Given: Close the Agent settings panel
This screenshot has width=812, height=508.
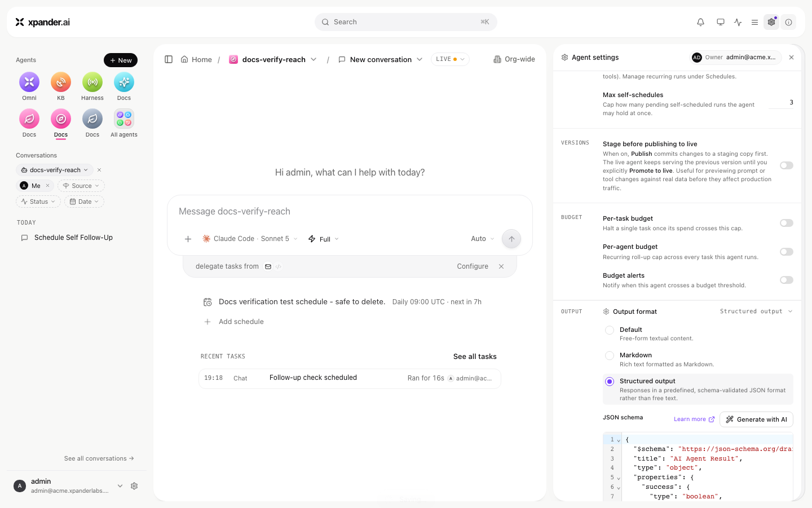Looking at the screenshot, I should tap(791, 58).
